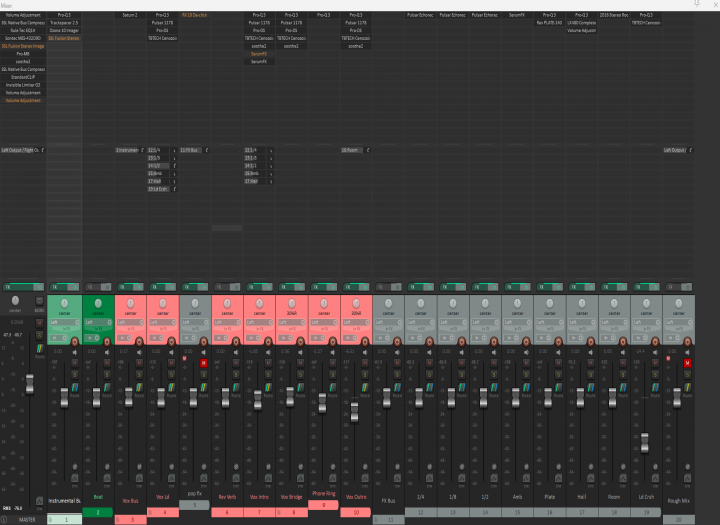720x525 pixels.
Task: Click the pan knob on Vox Bridge
Action: 290,303
